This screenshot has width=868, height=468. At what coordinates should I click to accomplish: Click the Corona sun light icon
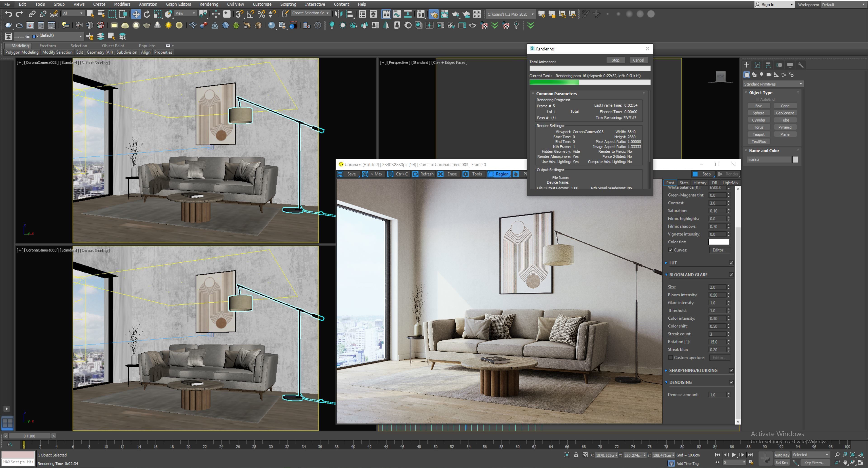[168, 25]
